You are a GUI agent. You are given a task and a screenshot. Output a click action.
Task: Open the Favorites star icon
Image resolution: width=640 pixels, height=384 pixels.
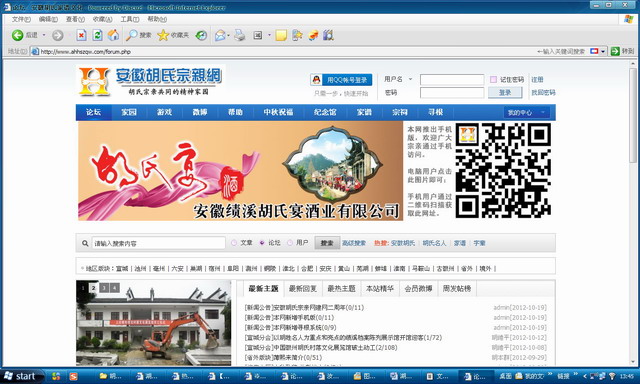point(163,36)
